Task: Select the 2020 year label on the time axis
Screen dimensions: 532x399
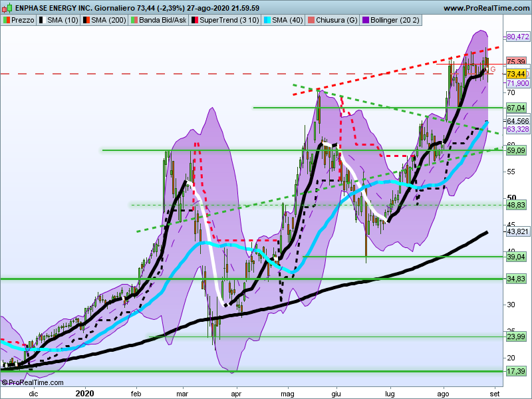Action: [x=85, y=394]
